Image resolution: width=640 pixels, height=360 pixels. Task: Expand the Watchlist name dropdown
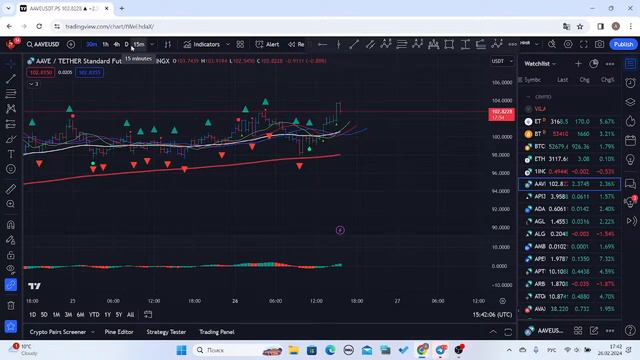click(540, 64)
